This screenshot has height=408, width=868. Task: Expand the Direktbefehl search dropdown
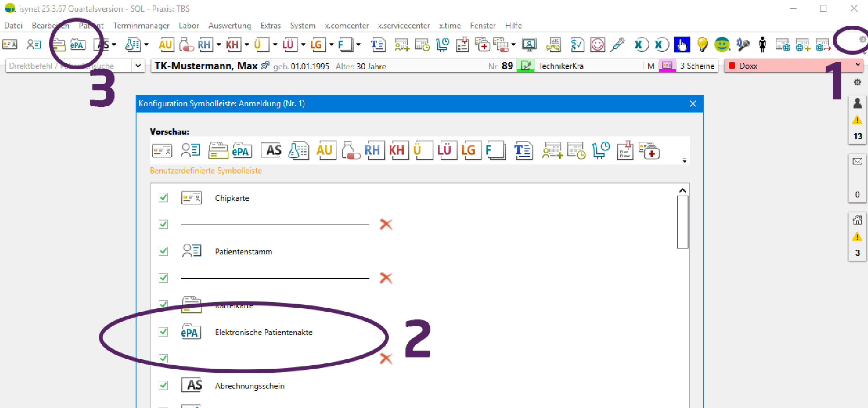click(x=138, y=66)
